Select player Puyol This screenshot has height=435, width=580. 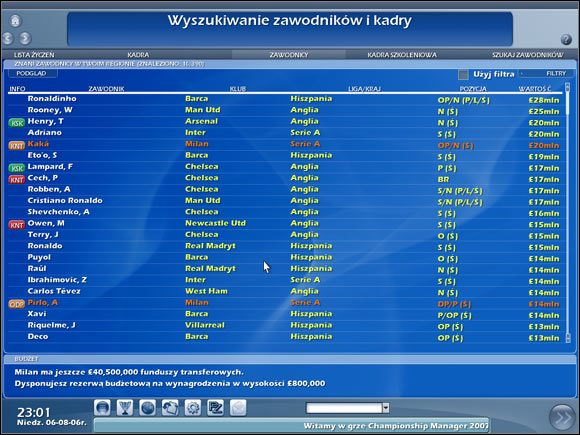click(39, 257)
